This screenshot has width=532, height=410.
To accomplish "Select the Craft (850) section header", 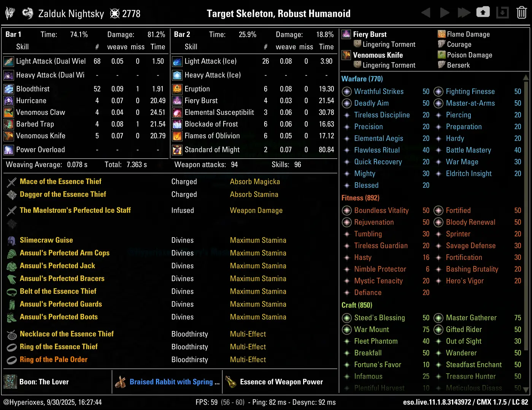I will pos(357,305).
